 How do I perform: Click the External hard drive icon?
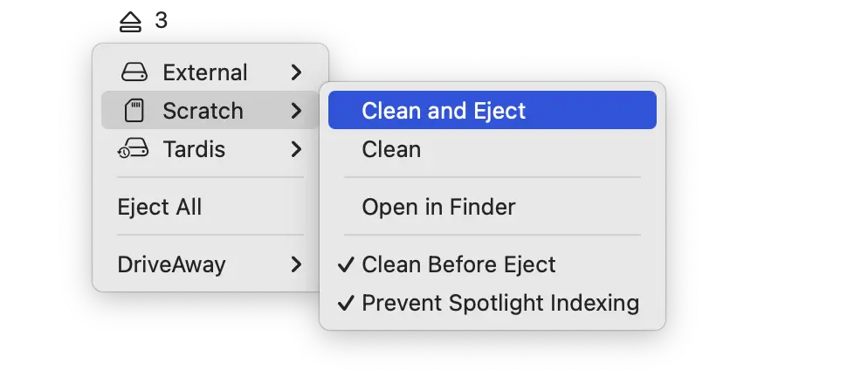click(x=134, y=72)
